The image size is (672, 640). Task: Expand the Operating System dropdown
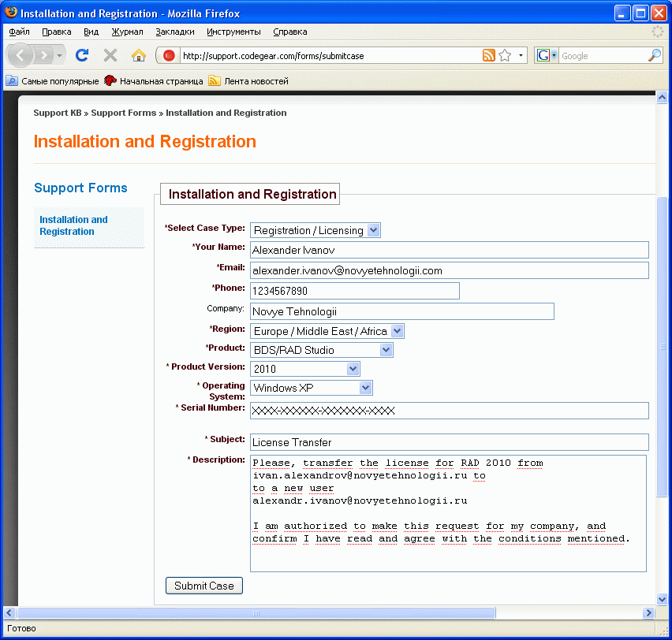312,388
